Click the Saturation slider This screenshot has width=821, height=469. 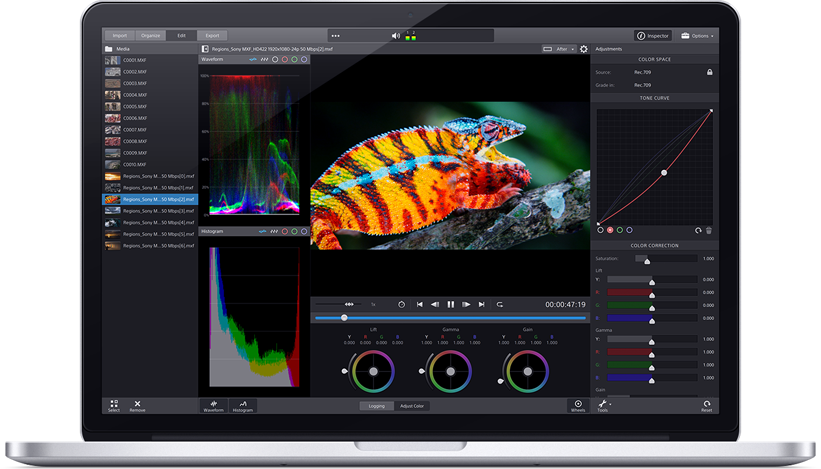pos(651,259)
